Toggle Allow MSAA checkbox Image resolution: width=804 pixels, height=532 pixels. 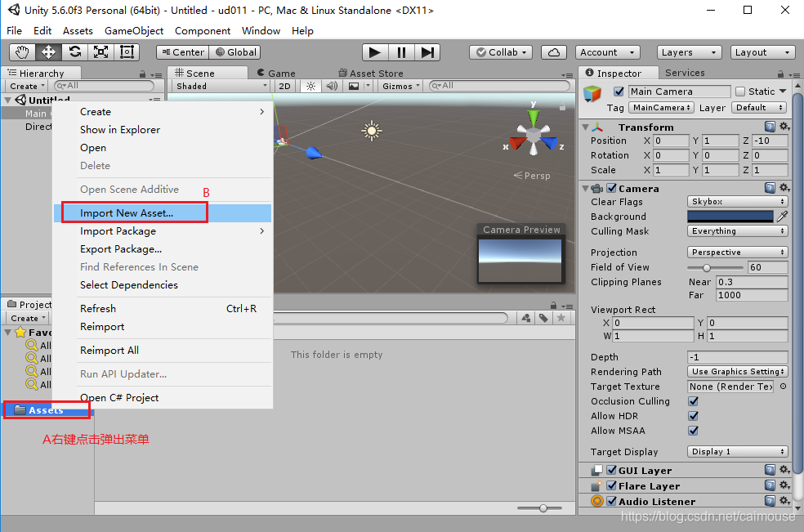tap(693, 431)
